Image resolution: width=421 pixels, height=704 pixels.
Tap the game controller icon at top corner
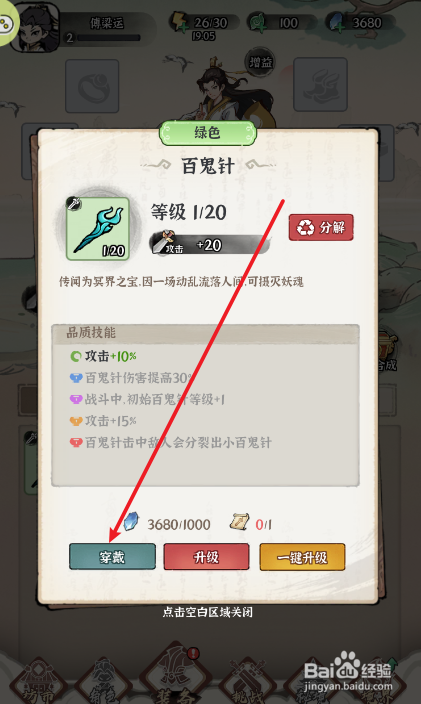tap(6, 23)
